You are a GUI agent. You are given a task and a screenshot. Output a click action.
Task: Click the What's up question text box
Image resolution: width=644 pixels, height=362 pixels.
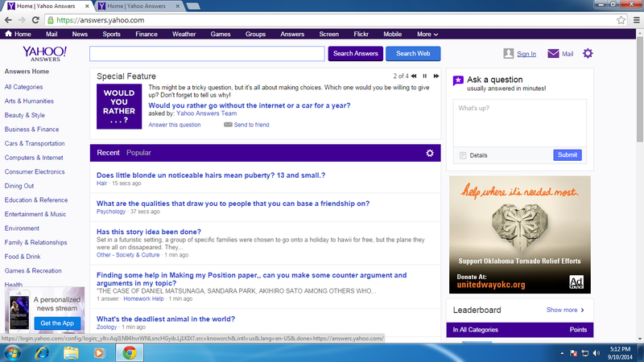tap(519, 123)
